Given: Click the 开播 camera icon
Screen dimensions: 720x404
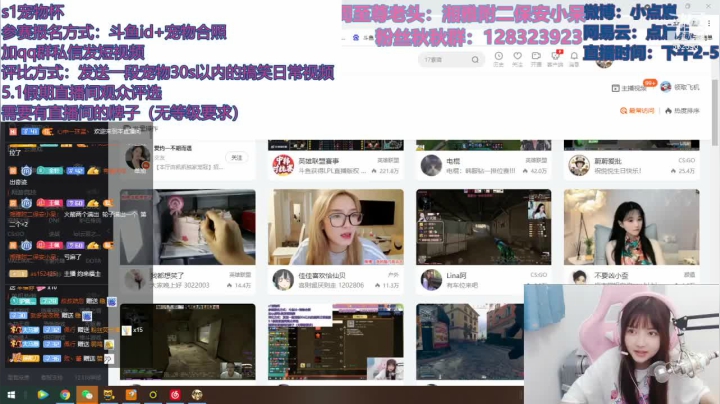Looking at the screenshot, I should pos(536,56).
